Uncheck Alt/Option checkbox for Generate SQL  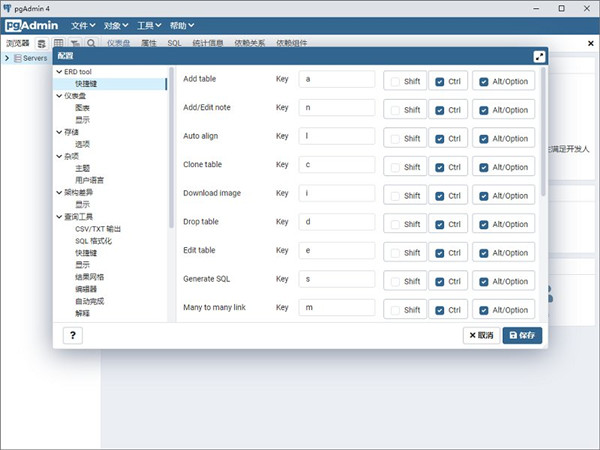coord(487,281)
